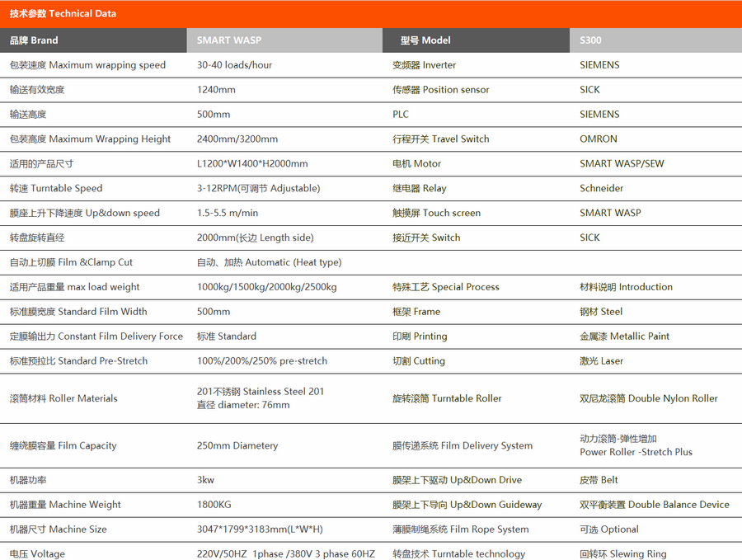Select the Slewing Ring turntable technology value
This screenshot has height=560, width=742.
tap(622, 554)
